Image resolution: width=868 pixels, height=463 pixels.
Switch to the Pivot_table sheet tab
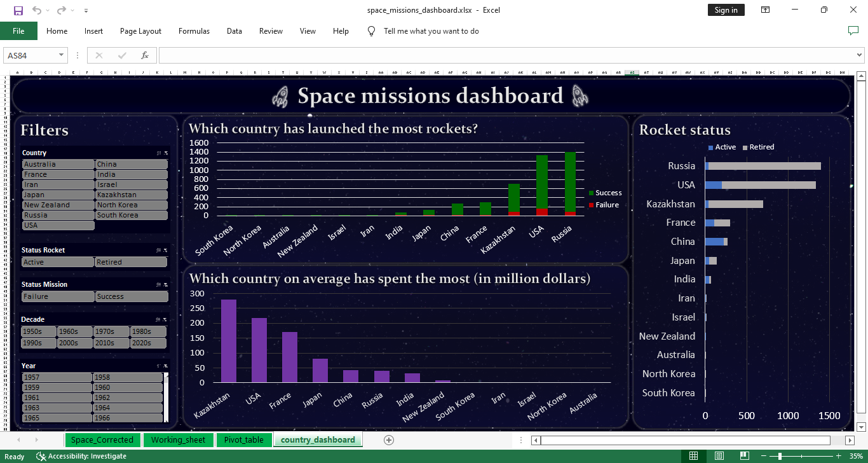point(243,439)
